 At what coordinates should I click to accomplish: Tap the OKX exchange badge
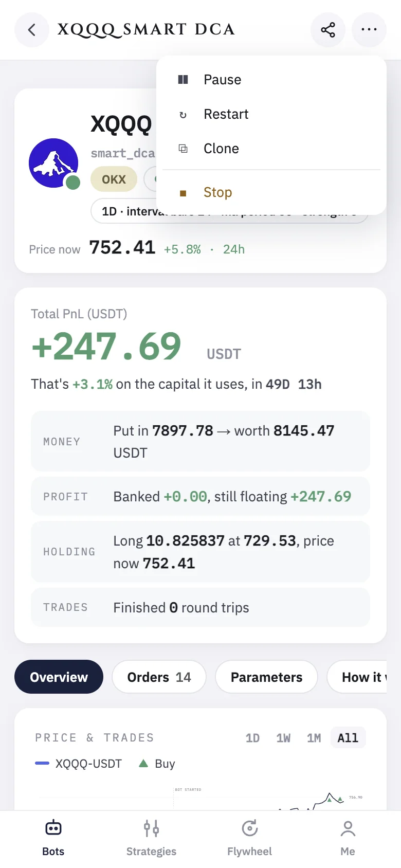[x=114, y=179]
